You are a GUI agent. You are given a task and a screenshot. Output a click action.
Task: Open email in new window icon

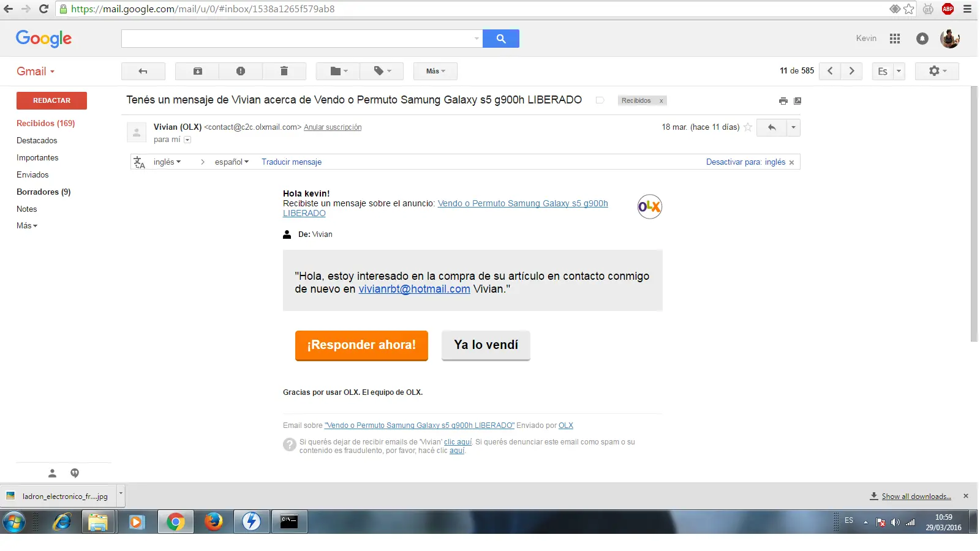click(797, 101)
